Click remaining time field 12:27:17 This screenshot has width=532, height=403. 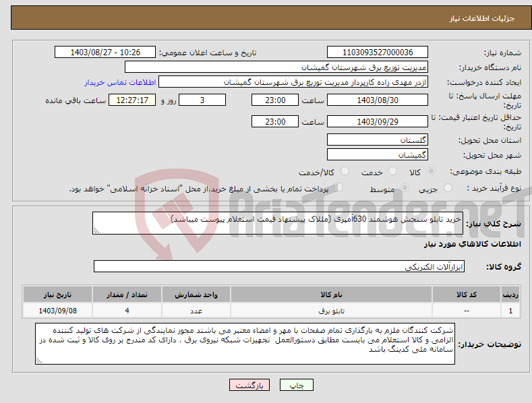132,100
